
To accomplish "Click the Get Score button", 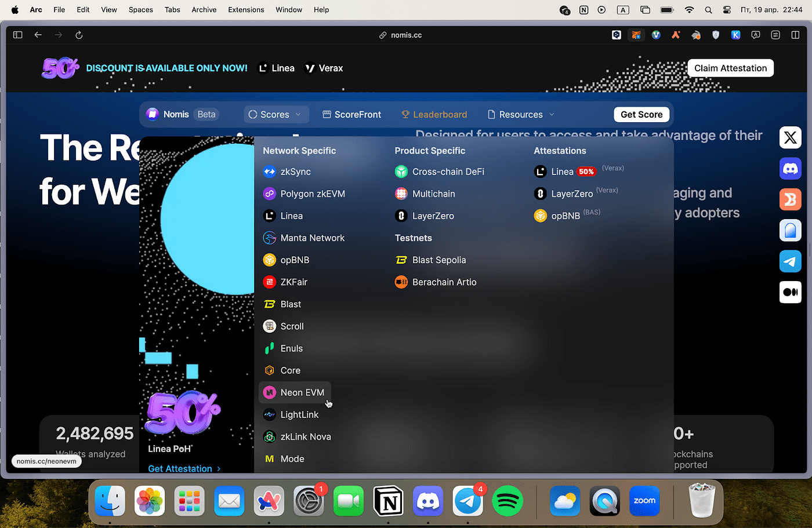I will [x=641, y=114].
